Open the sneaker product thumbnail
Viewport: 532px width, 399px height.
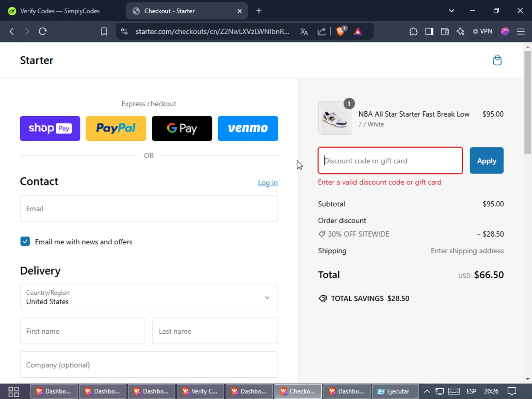coord(335,118)
